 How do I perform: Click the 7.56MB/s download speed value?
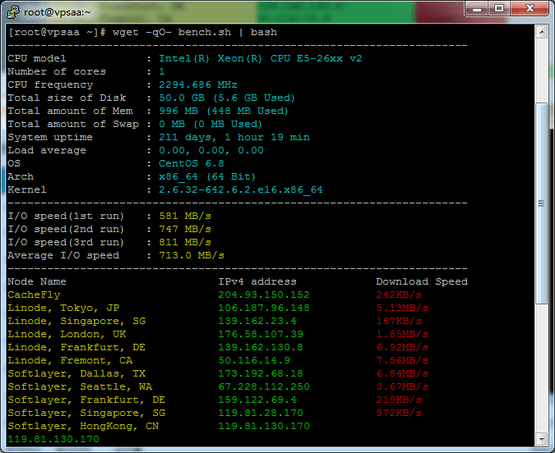(402, 361)
